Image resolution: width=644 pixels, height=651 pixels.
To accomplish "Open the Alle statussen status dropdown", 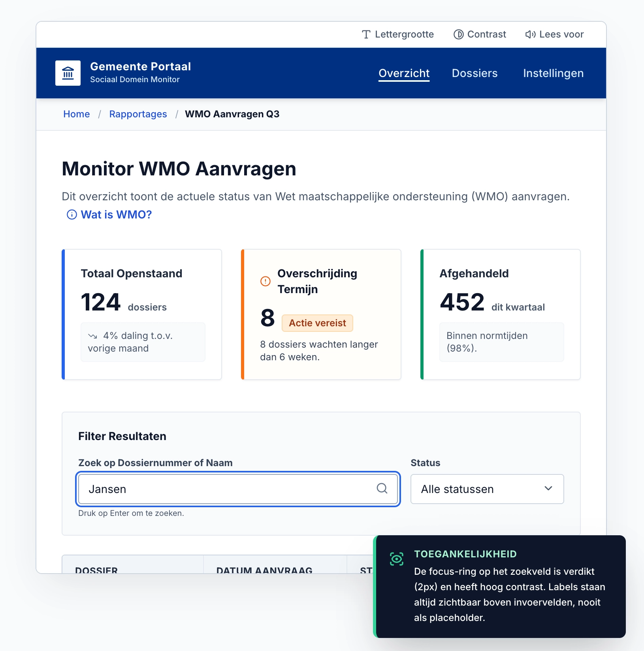I will click(487, 489).
